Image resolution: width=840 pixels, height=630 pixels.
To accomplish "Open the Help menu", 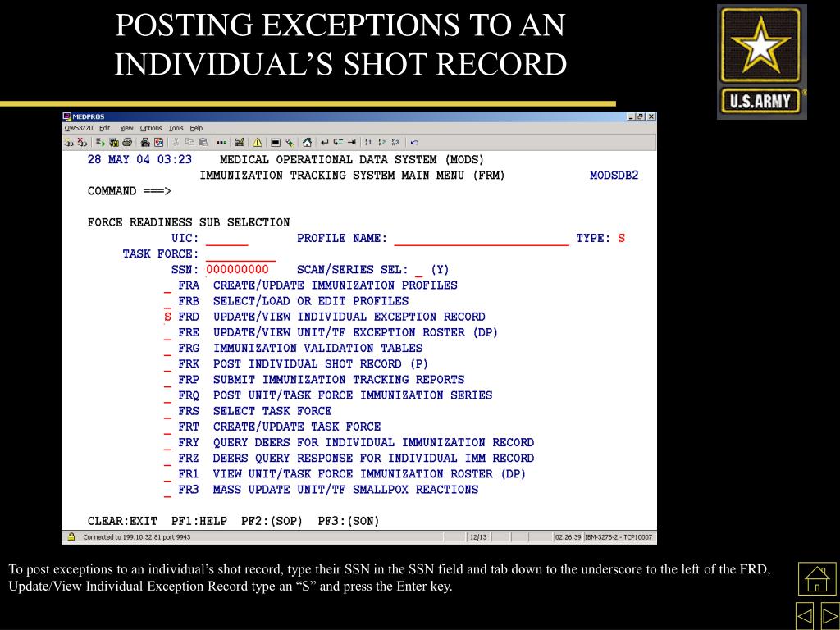I will tap(196, 128).
